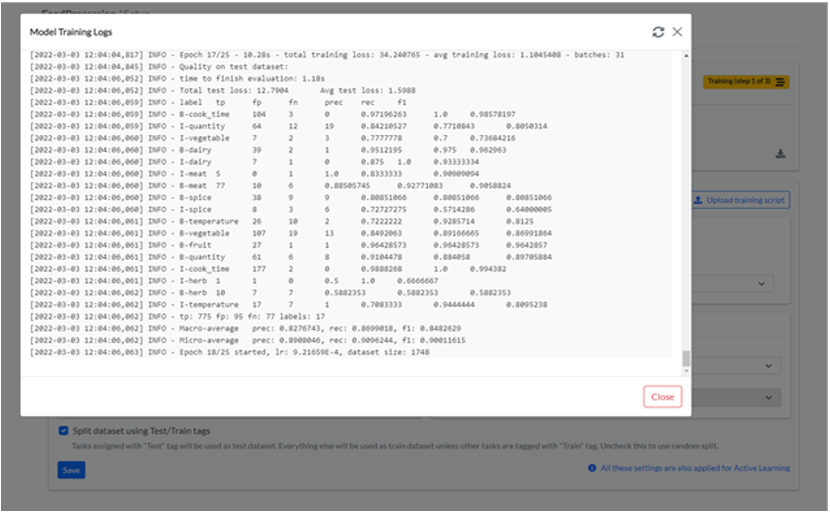Select the I-spice metrics row
Viewport: 830px width, 513px height.
click(291, 210)
